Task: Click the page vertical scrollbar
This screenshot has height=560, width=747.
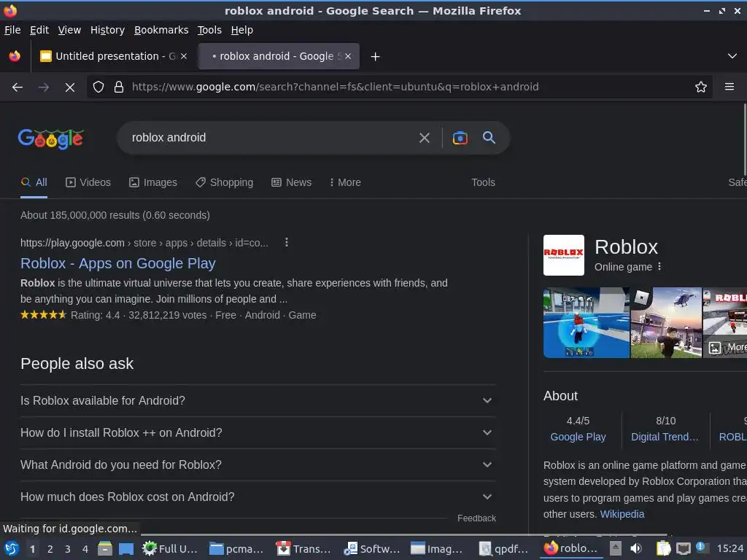Action: click(745, 139)
